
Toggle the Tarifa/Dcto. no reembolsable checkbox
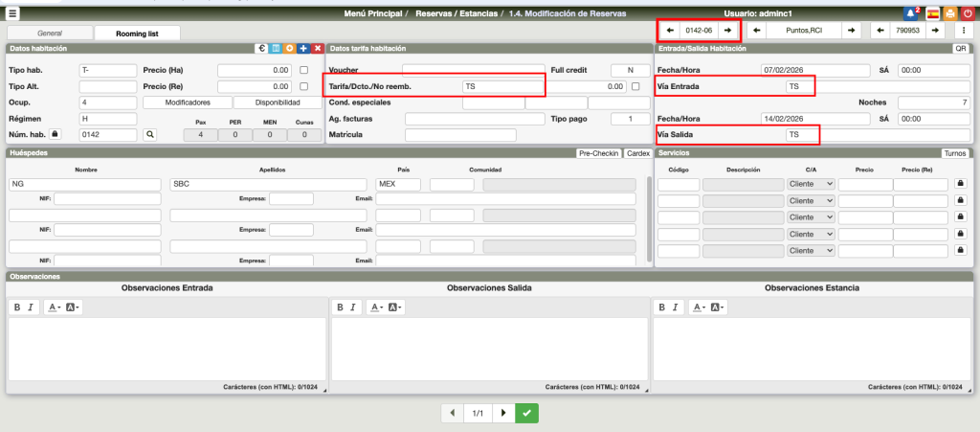point(635,86)
